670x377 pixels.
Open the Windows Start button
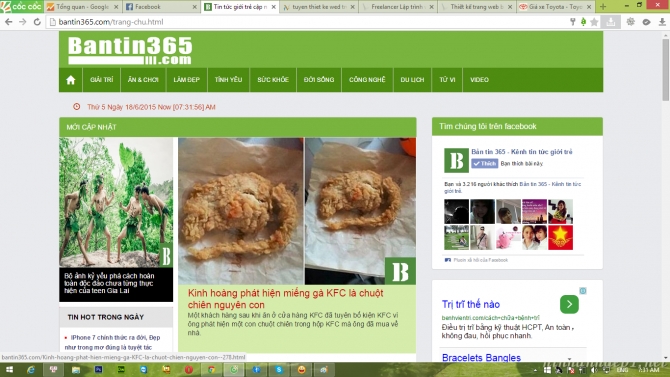(x=9, y=370)
